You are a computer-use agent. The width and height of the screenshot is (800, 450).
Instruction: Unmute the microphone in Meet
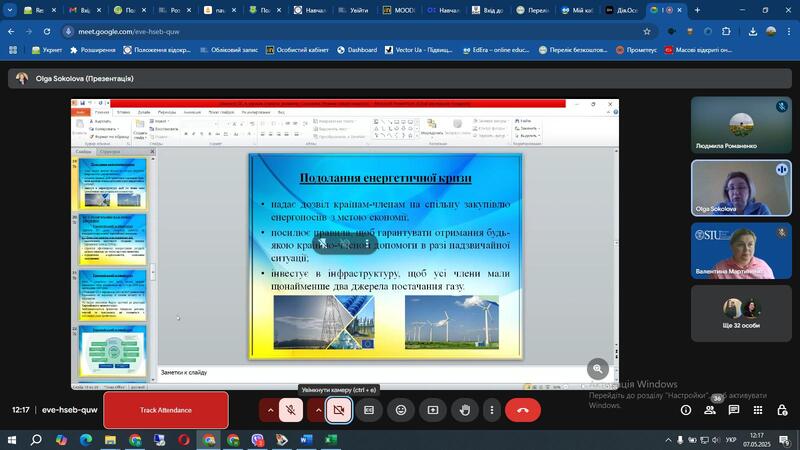(291, 410)
